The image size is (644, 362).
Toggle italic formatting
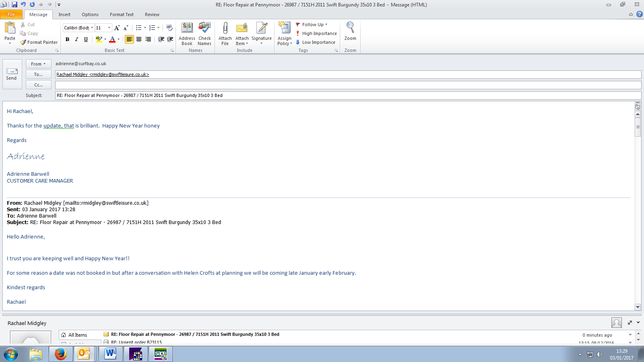[76, 39]
